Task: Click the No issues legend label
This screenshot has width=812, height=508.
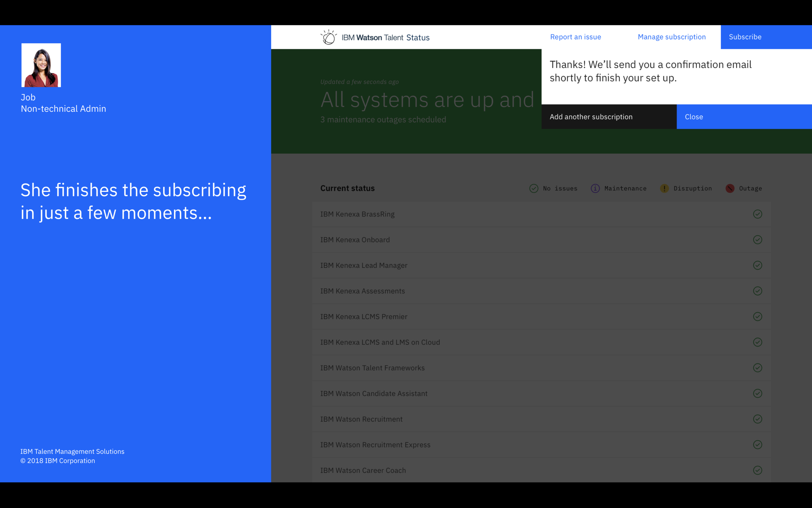Action: click(x=560, y=189)
